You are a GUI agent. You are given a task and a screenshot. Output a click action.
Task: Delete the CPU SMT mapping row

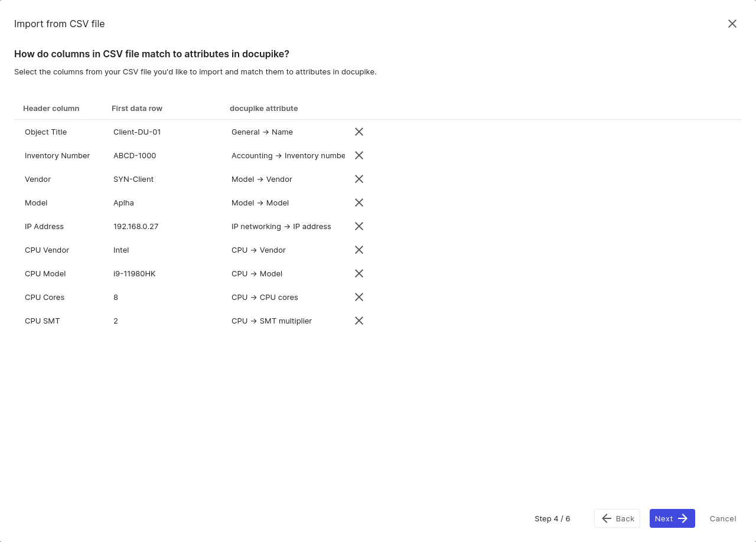pyautogui.click(x=359, y=321)
